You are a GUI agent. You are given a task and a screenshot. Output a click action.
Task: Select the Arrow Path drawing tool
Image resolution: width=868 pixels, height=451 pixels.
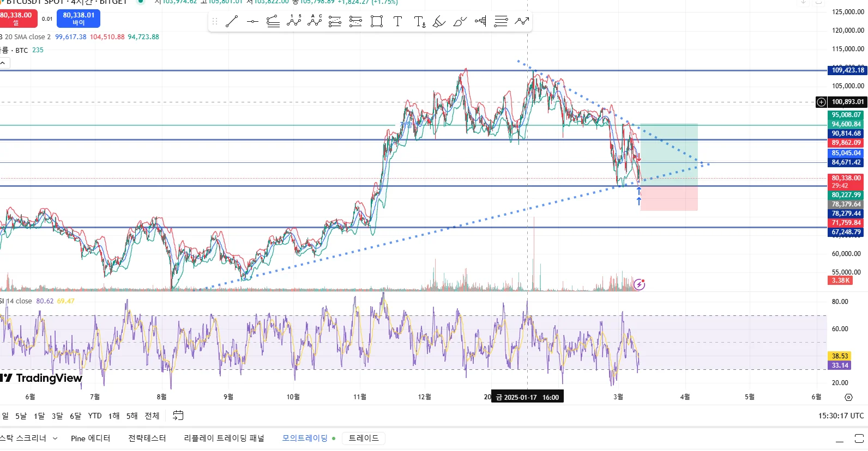[x=522, y=21]
